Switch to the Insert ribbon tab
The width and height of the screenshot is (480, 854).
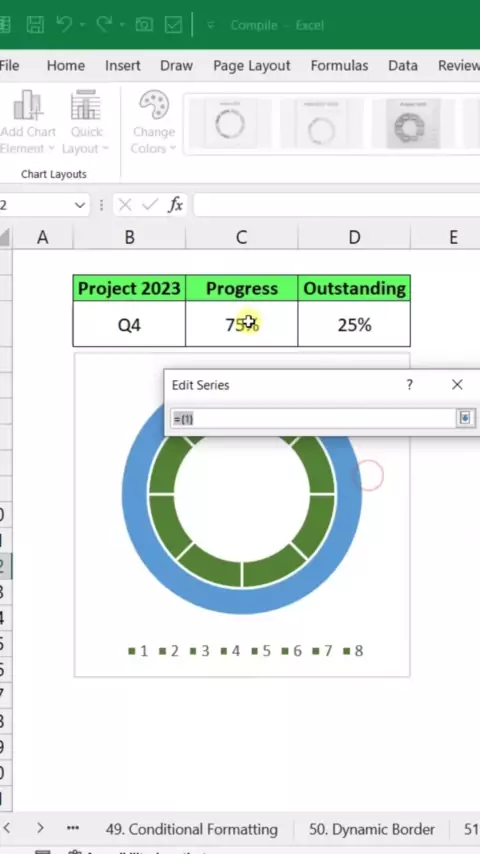point(123,66)
